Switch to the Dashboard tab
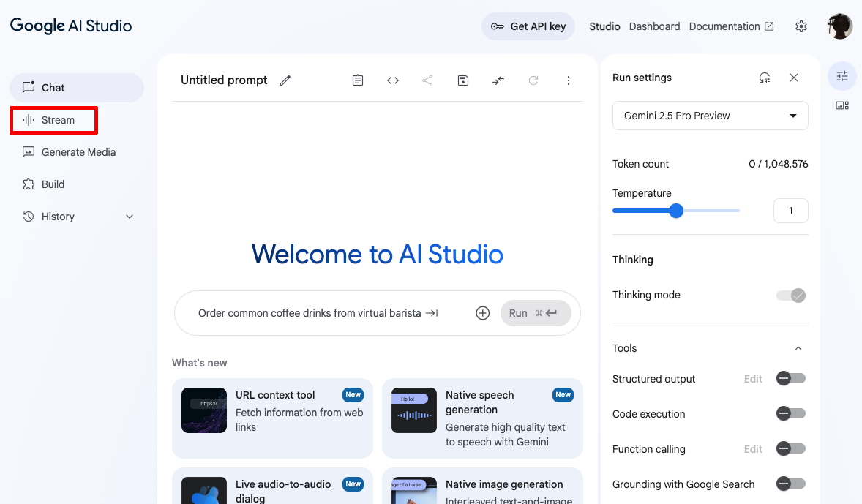The height and width of the screenshot is (504, 862). (x=654, y=26)
